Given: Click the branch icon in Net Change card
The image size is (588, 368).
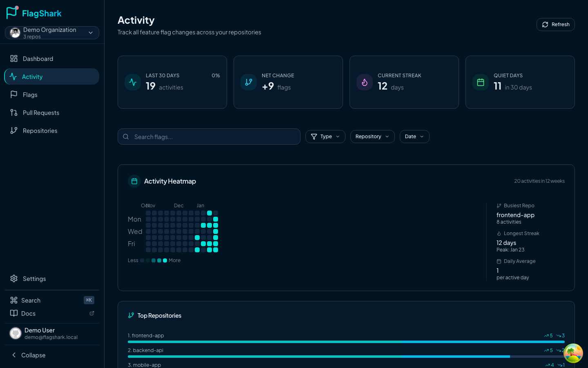Looking at the screenshot, I should pyautogui.click(x=249, y=82).
